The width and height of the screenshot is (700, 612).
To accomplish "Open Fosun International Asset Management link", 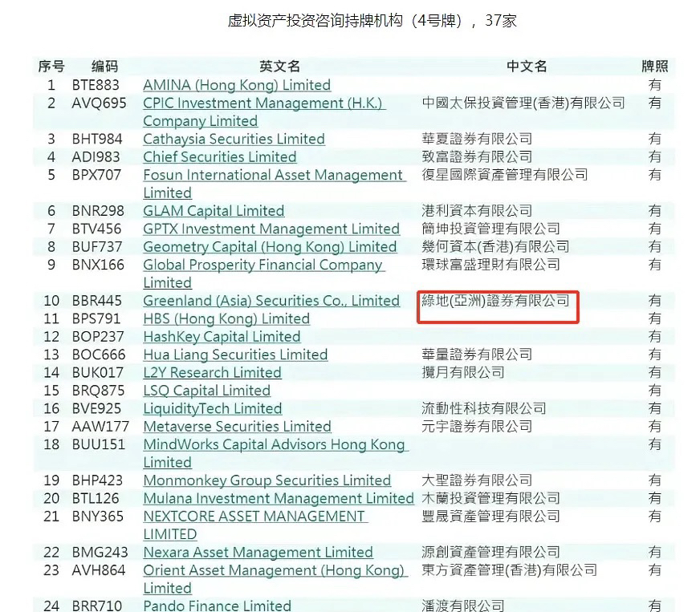I will (x=274, y=184).
